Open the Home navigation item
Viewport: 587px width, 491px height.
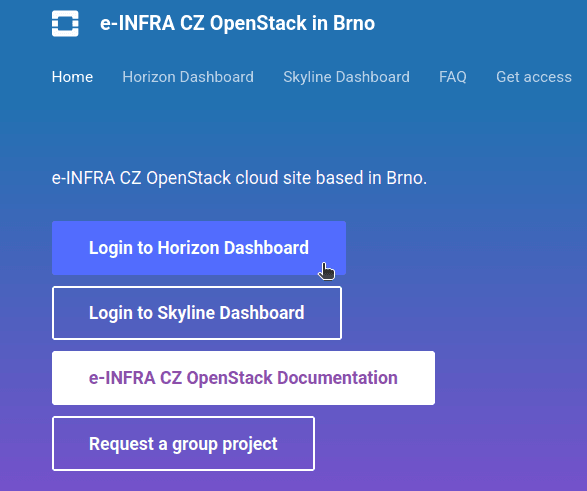[x=72, y=77]
